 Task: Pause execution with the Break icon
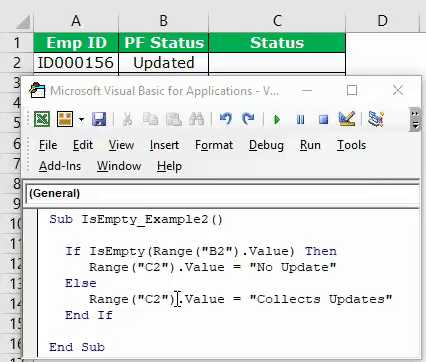[300, 119]
